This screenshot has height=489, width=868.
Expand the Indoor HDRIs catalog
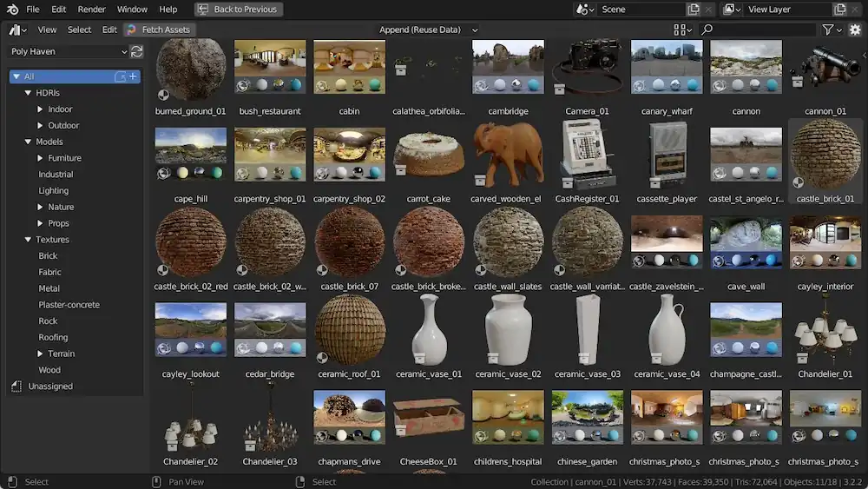40,109
